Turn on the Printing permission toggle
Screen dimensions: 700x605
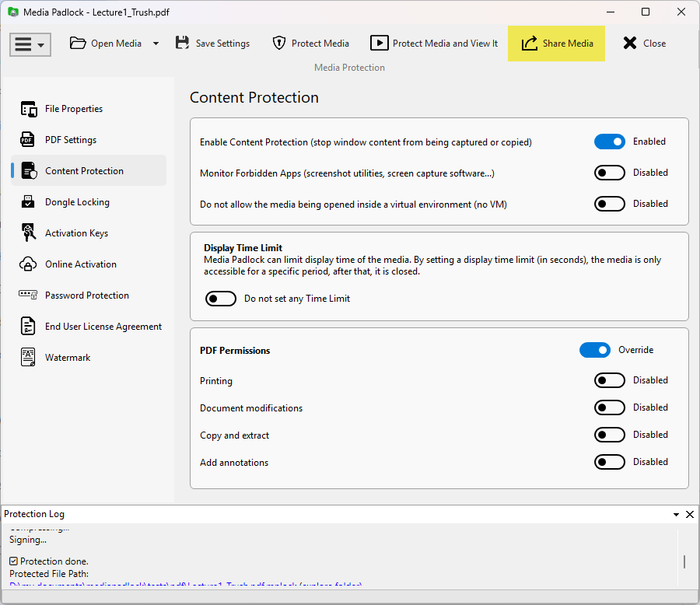tap(609, 380)
